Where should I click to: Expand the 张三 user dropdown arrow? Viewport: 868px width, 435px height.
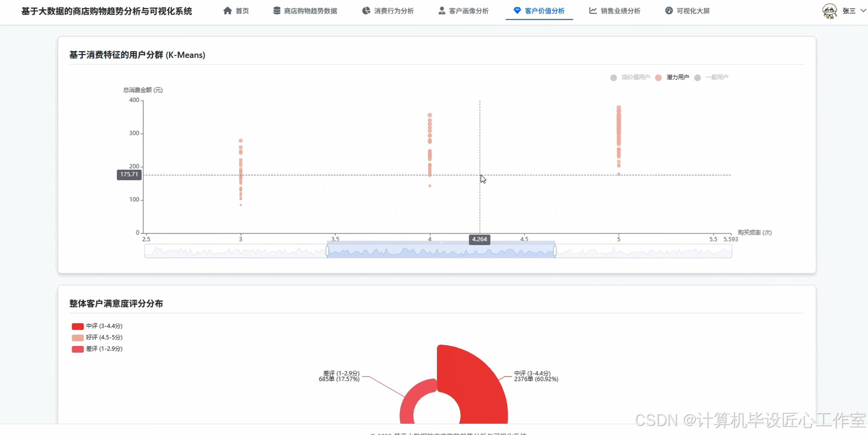(863, 11)
